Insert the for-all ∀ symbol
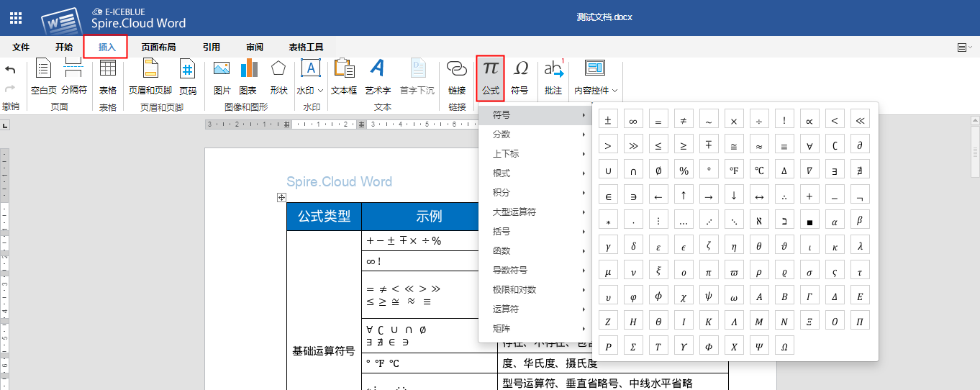This screenshot has width=980, height=390. click(809, 145)
